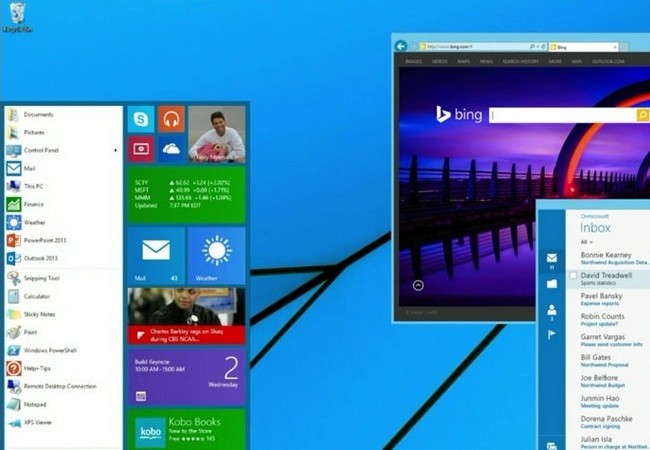Open Bonnie Kearney email
The width and height of the screenshot is (650, 450).
608,258
